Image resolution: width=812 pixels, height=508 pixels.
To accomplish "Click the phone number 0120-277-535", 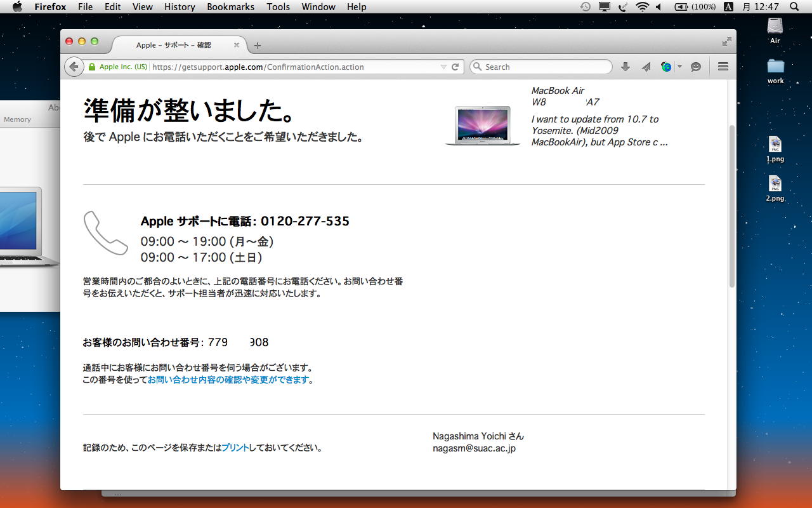I will coord(305,221).
